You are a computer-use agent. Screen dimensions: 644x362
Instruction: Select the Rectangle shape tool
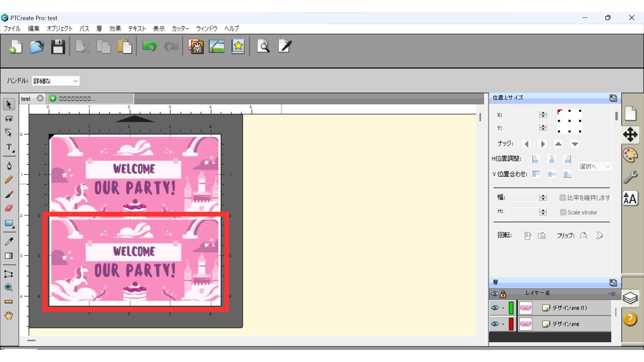point(9,224)
